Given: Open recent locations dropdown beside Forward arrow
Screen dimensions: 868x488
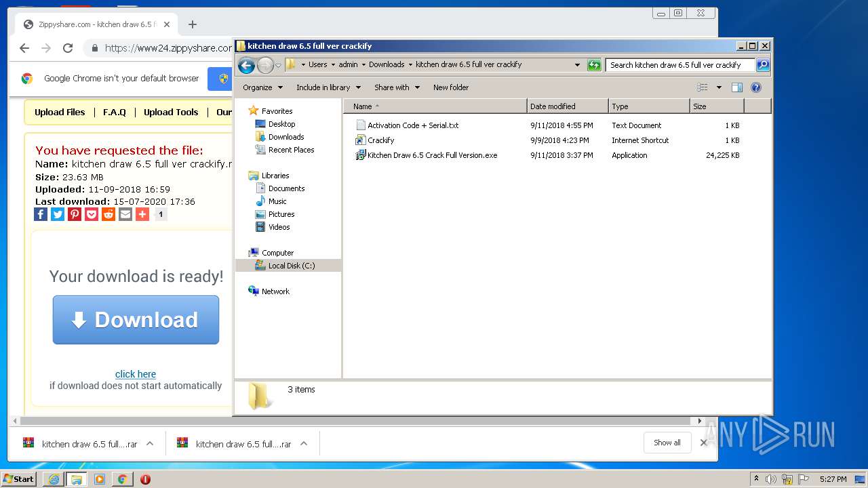Looking at the screenshot, I should click(278, 65).
